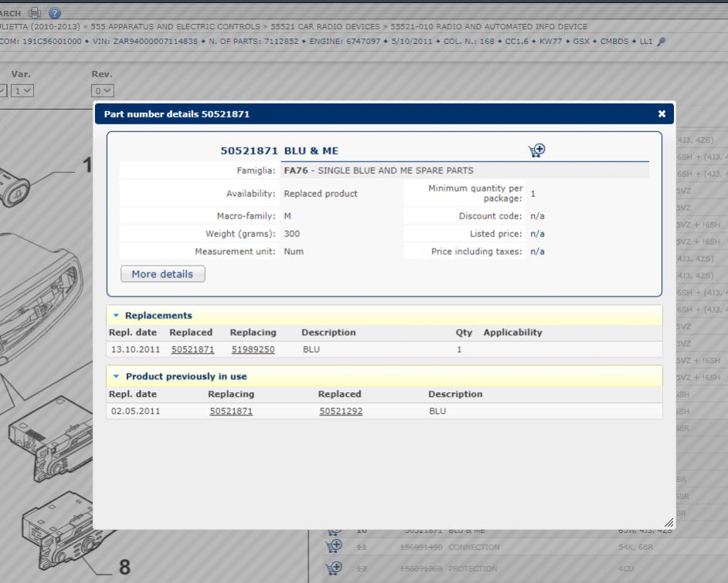This screenshot has width=728, height=583.
Task: Open the Var. dropdown showing 1
Action: pyautogui.click(x=22, y=91)
